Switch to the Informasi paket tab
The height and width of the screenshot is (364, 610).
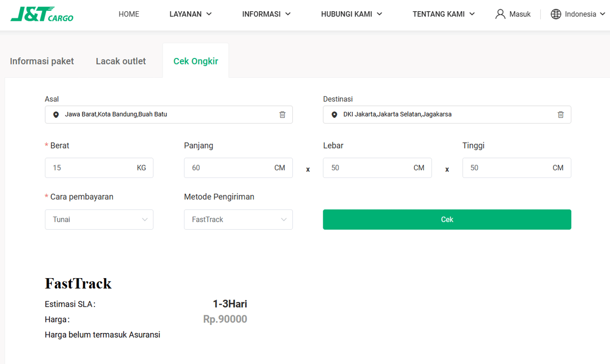(42, 61)
